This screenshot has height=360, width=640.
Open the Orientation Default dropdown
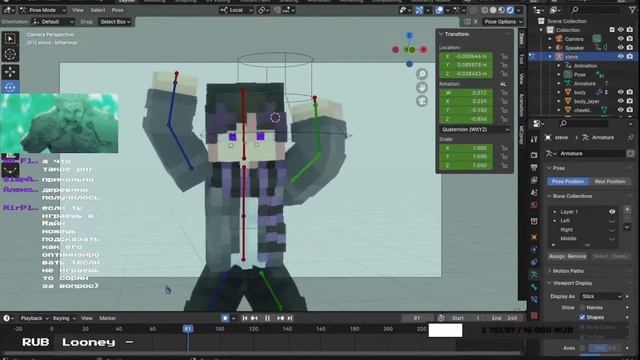tap(53, 22)
